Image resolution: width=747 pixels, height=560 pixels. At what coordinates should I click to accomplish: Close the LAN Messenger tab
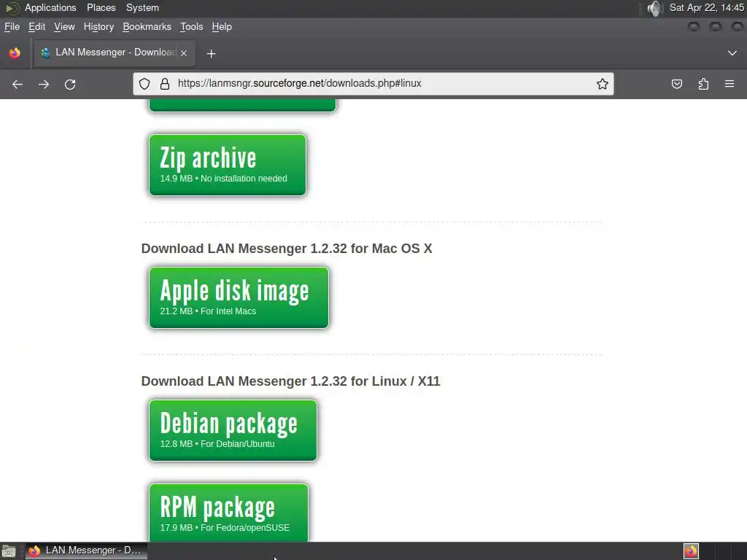point(184,53)
